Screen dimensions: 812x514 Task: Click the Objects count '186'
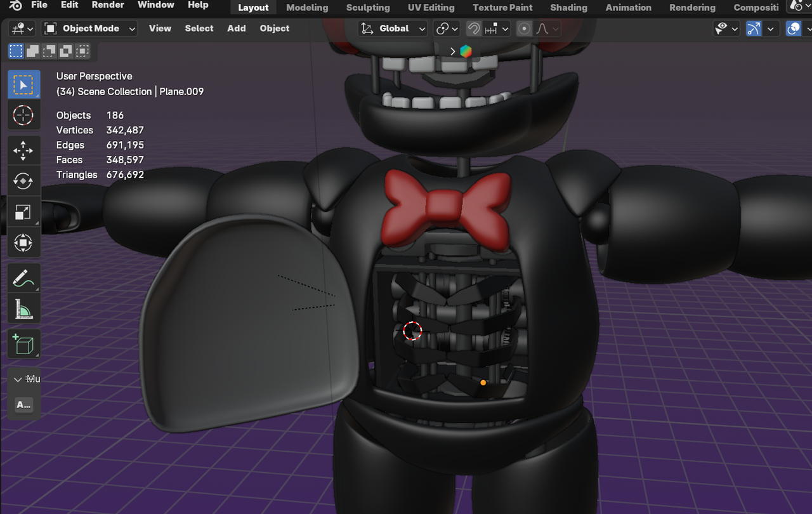tap(115, 115)
